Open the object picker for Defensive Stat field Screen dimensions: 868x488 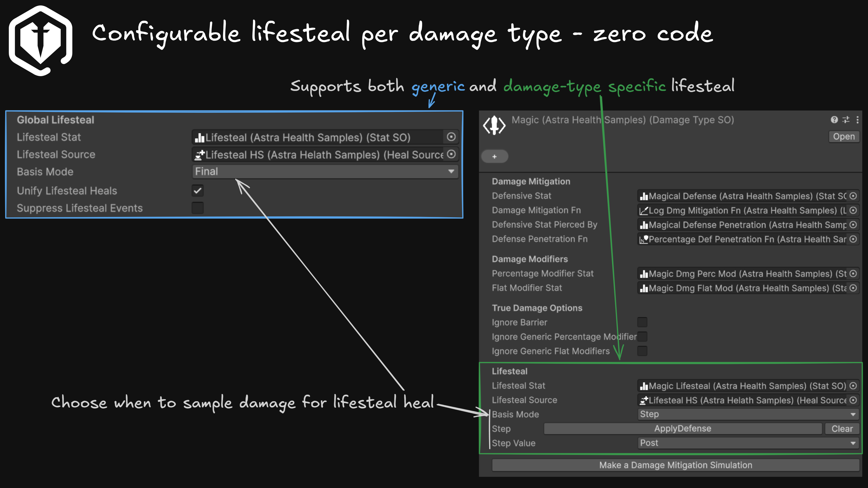853,196
